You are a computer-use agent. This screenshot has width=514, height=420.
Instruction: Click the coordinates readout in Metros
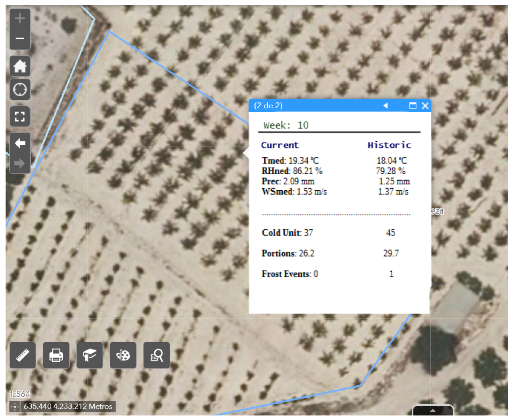pos(68,406)
